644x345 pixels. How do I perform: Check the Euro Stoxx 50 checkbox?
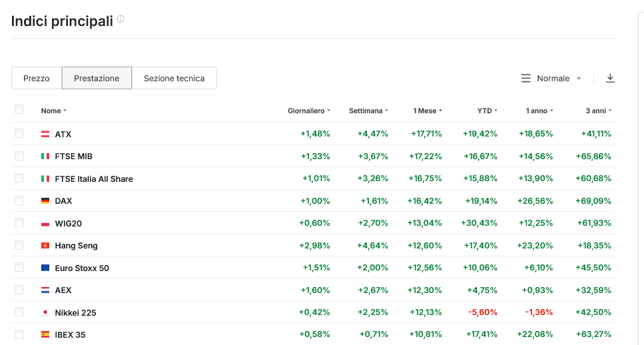[19, 267]
